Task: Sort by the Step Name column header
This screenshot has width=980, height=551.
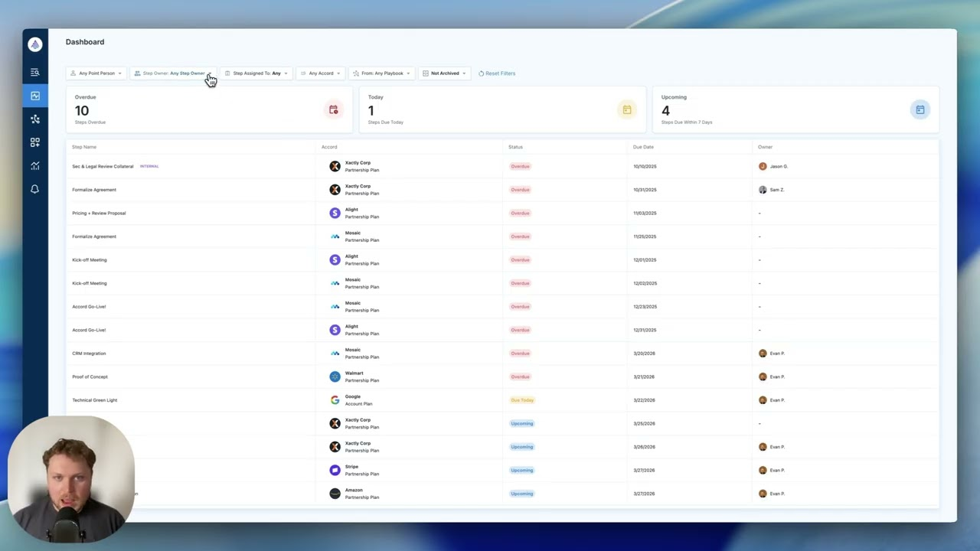Action: 84,147
